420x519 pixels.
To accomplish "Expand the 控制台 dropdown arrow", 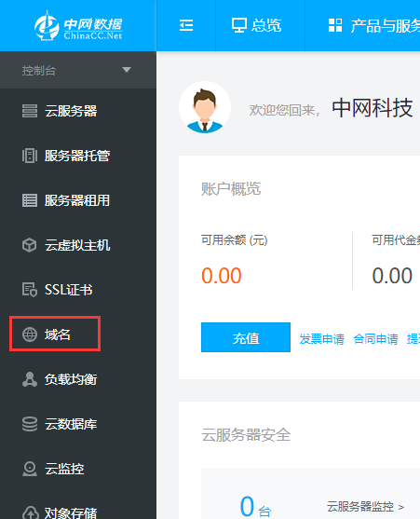I will (x=127, y=70).
